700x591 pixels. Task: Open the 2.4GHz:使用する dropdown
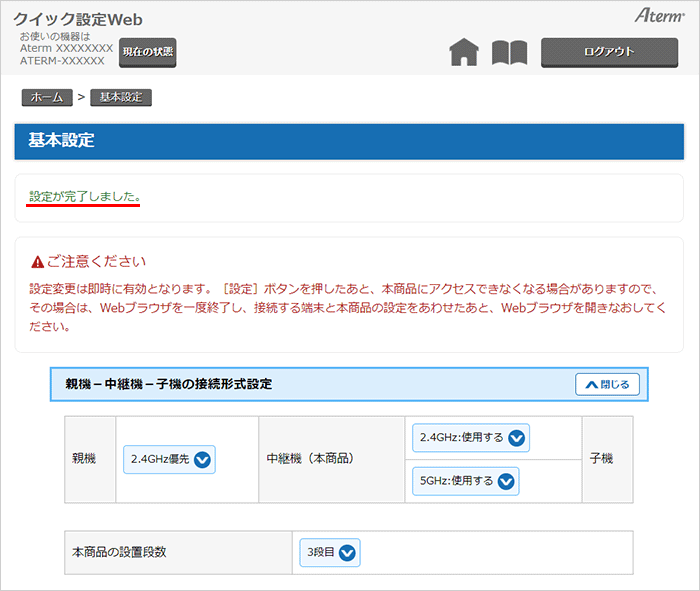pyautogui.click(x=470, y=438)
